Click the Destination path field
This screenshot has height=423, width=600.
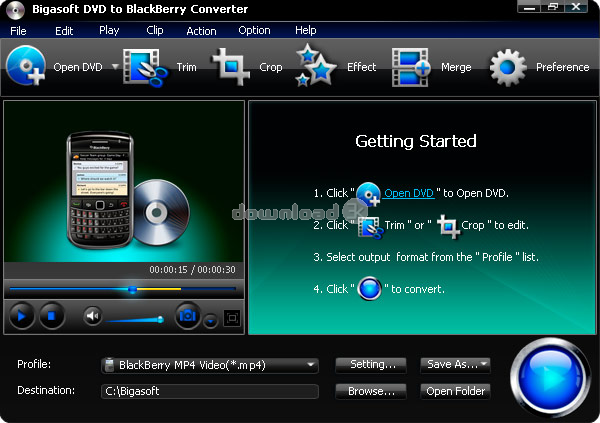coord(210,391)
